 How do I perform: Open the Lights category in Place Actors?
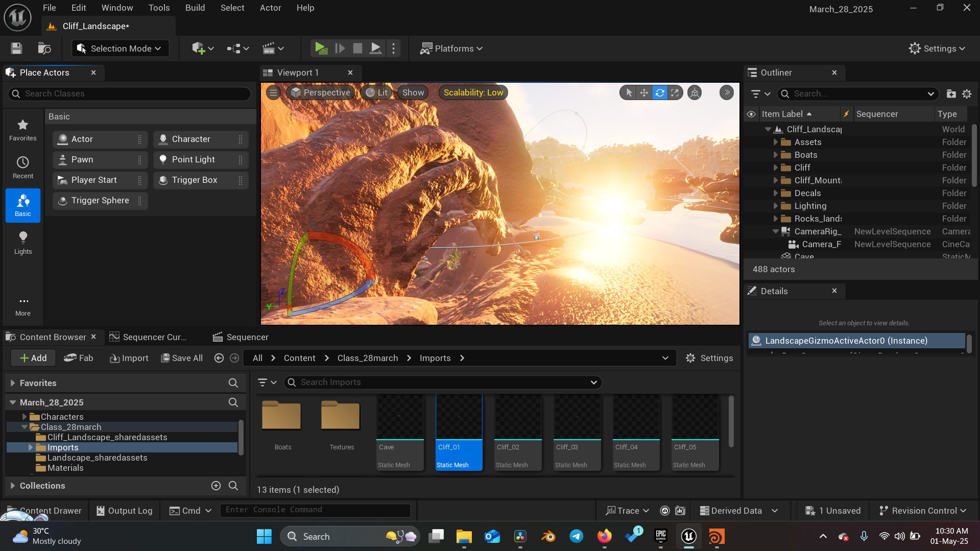[23, 243]
